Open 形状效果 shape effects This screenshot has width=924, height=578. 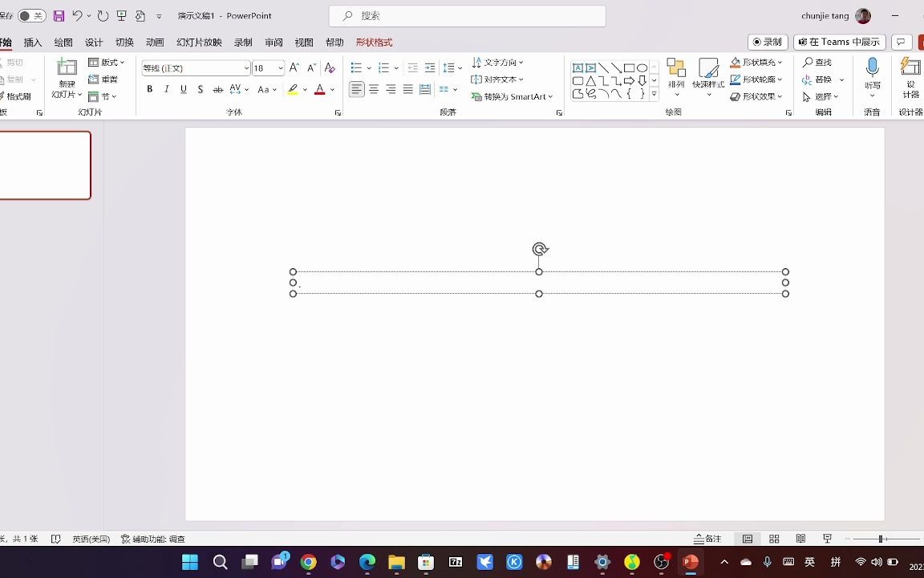pyautogui.click(x=758, y=96)
